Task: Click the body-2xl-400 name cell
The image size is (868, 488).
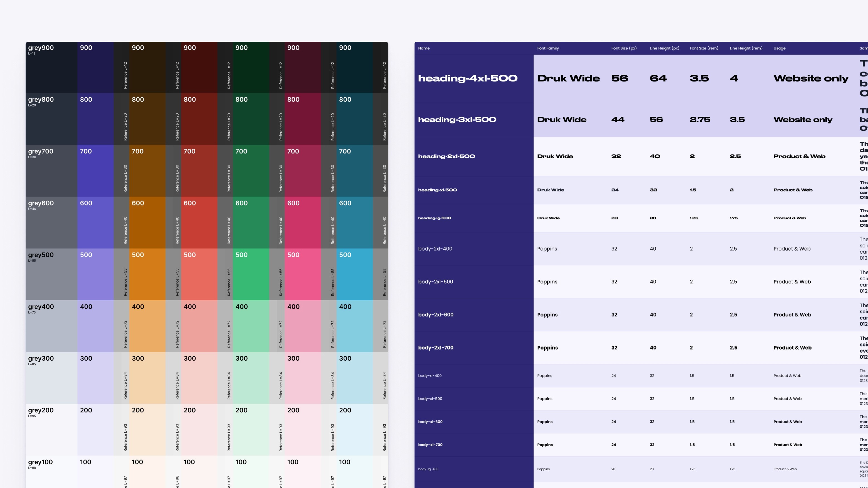Action: point(474,249)
